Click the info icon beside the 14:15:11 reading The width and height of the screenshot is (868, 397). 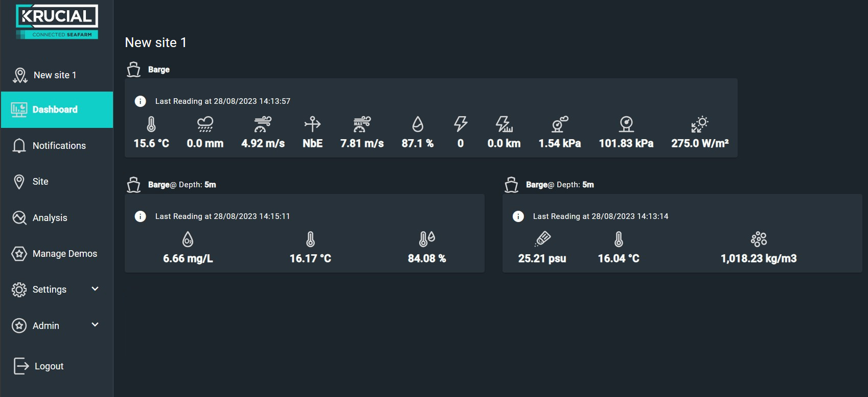pyautogui.click(x=140, y=216)
